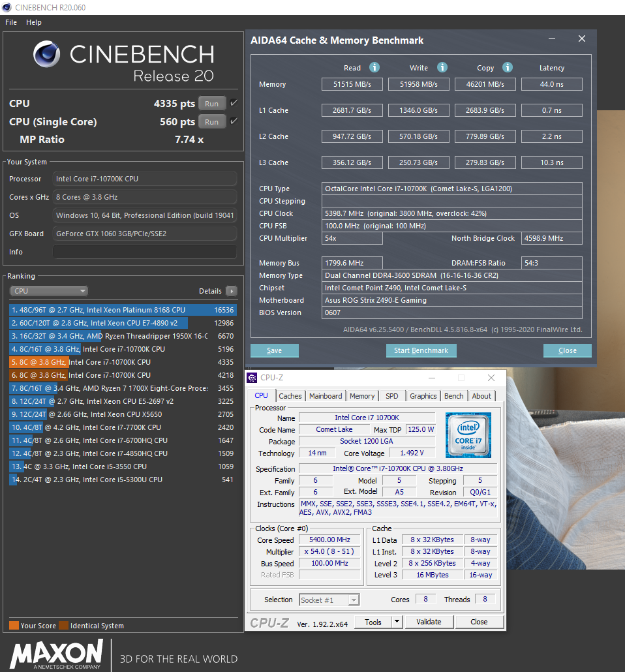Click the Close button at CPU-Z bottom

(x=479, y=621)
